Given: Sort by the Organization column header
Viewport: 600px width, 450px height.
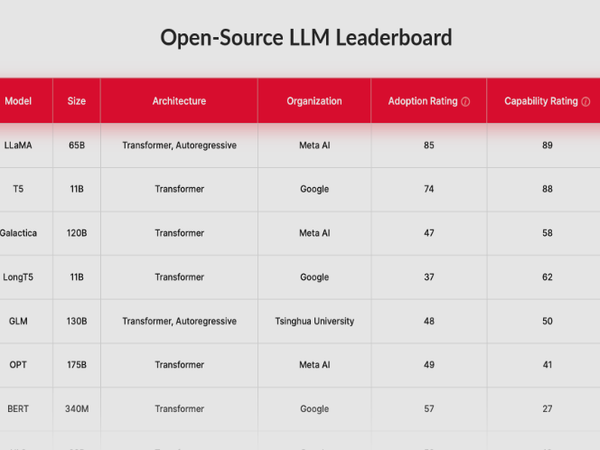Looking at the screenshot, I should tap(314, 101).
